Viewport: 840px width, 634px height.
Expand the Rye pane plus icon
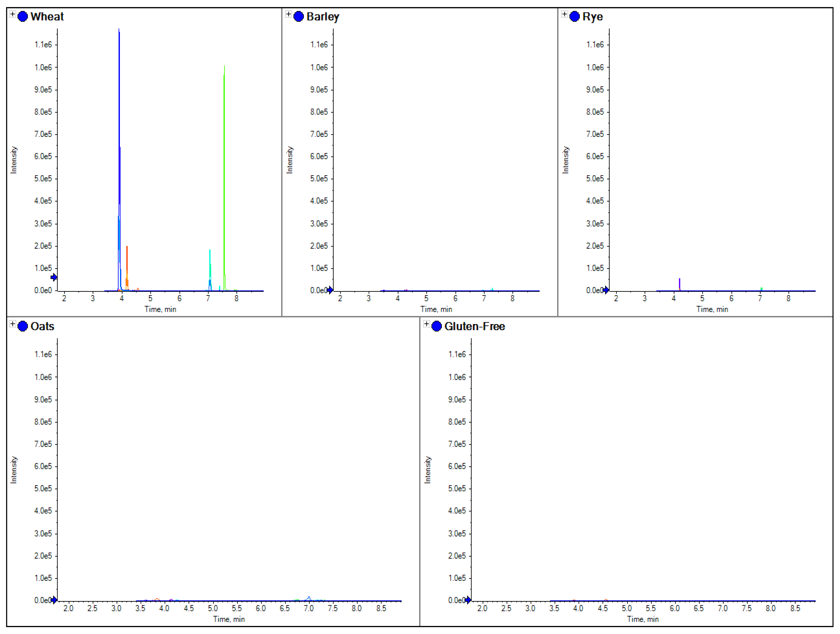coord(565,14)
